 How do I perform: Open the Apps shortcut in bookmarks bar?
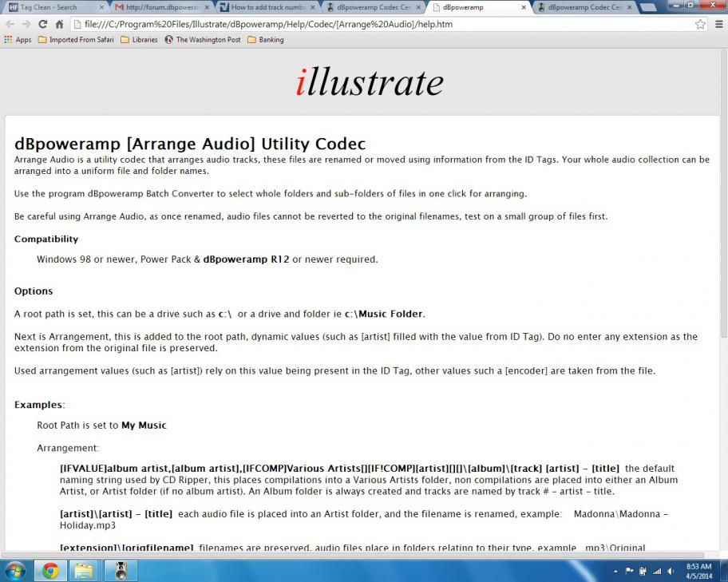click(18, 40)
